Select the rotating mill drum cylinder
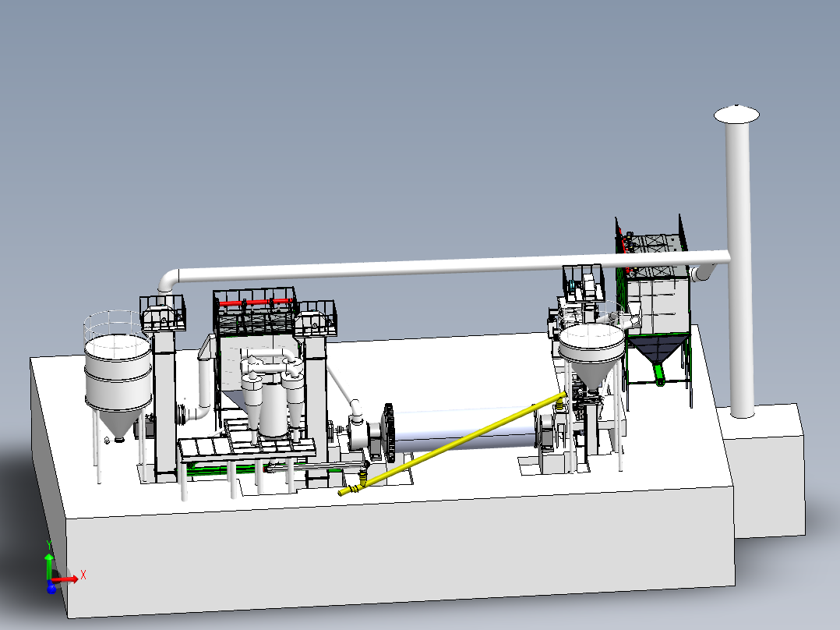This screenshot has height=630, width=840. point(464,429)
